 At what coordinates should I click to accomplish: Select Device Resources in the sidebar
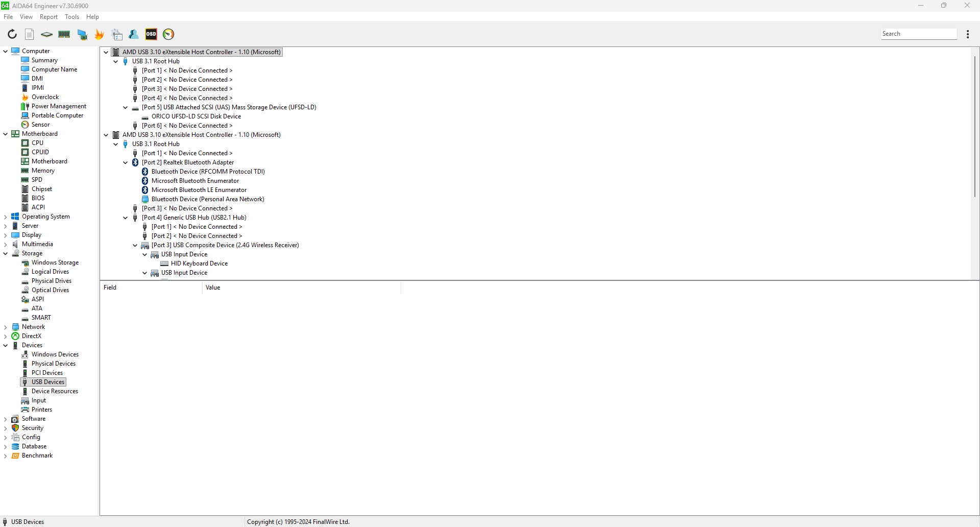pos(55,391)
